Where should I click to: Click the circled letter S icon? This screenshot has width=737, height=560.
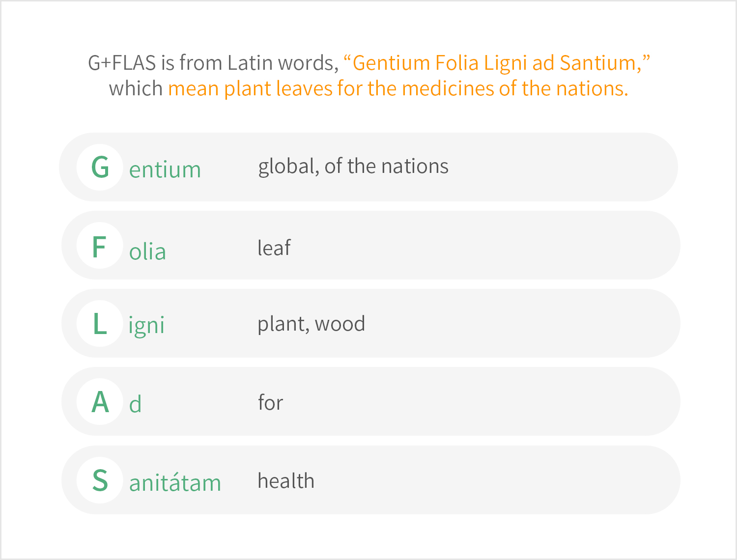pos(100,480)
